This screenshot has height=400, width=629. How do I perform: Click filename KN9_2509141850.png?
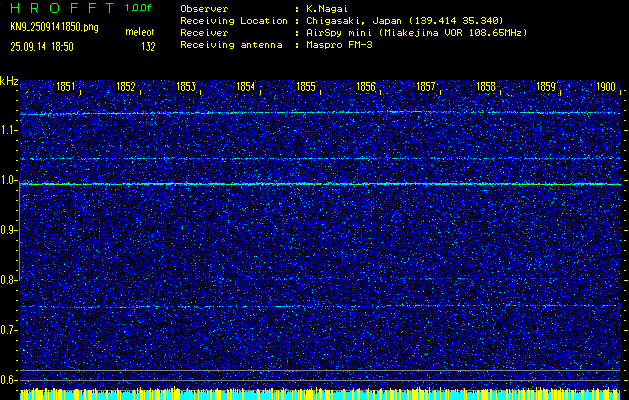tap(54, 27)
